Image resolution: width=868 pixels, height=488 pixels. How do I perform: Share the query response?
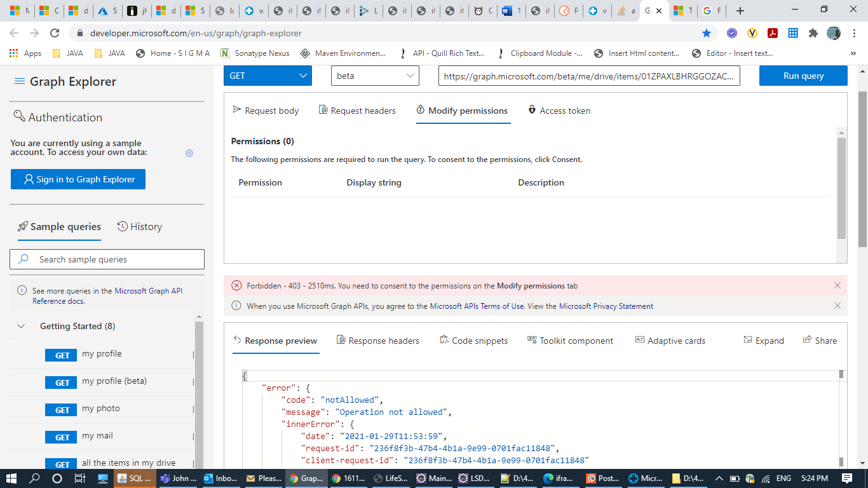pos(820,341)
